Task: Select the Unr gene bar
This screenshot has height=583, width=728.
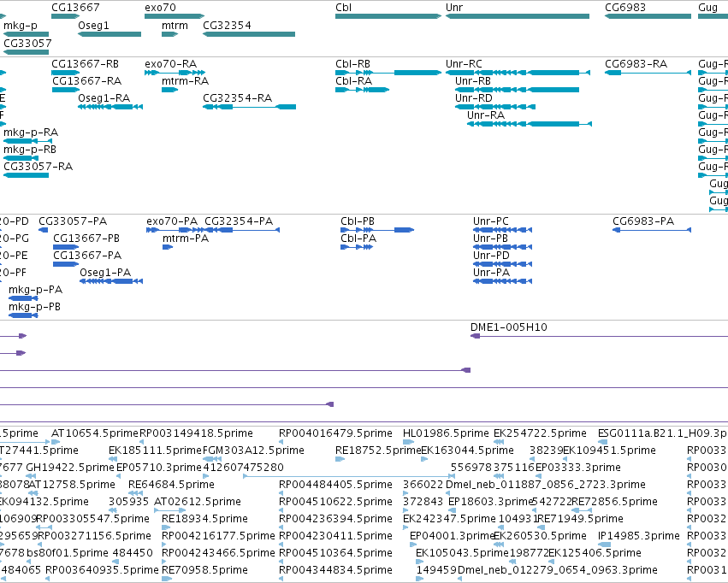Action: pos(518,16)
